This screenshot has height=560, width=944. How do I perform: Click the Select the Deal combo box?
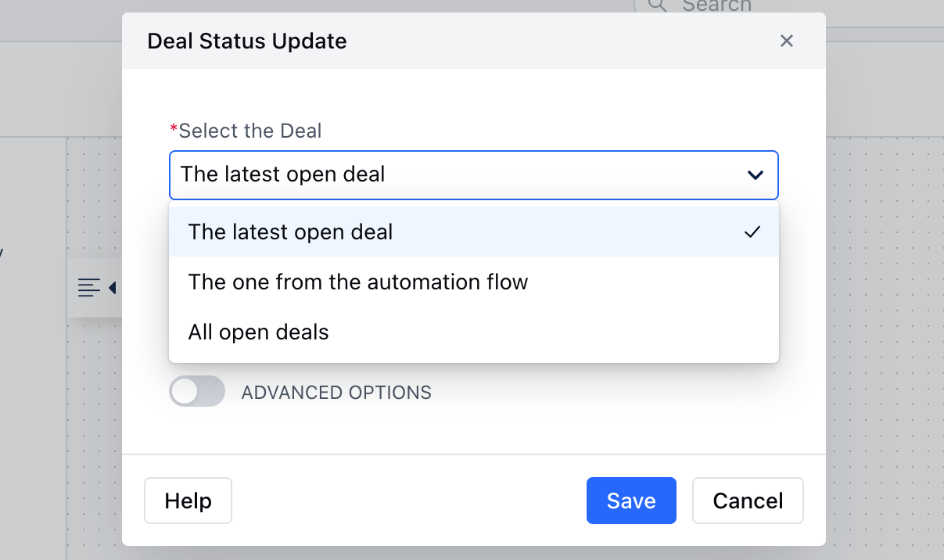[x=474, y=174]
